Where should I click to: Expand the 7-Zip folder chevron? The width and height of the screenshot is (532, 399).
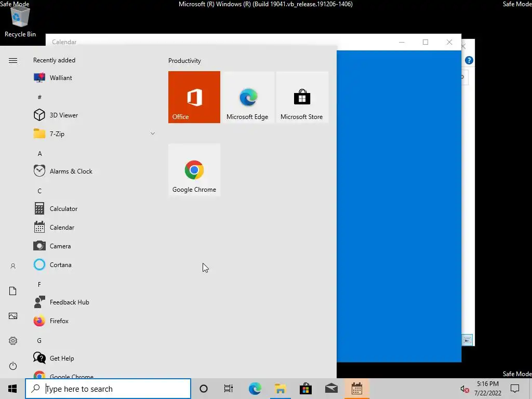153,134
